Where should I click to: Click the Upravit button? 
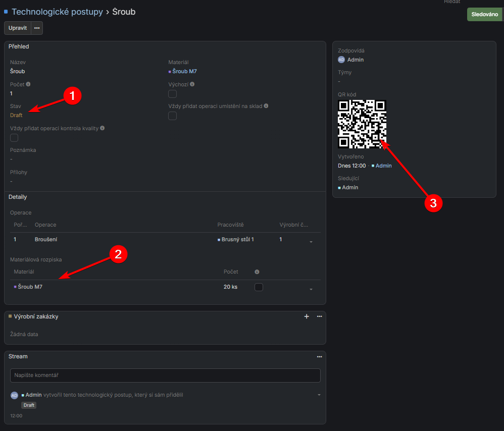(x=18, y=28)
